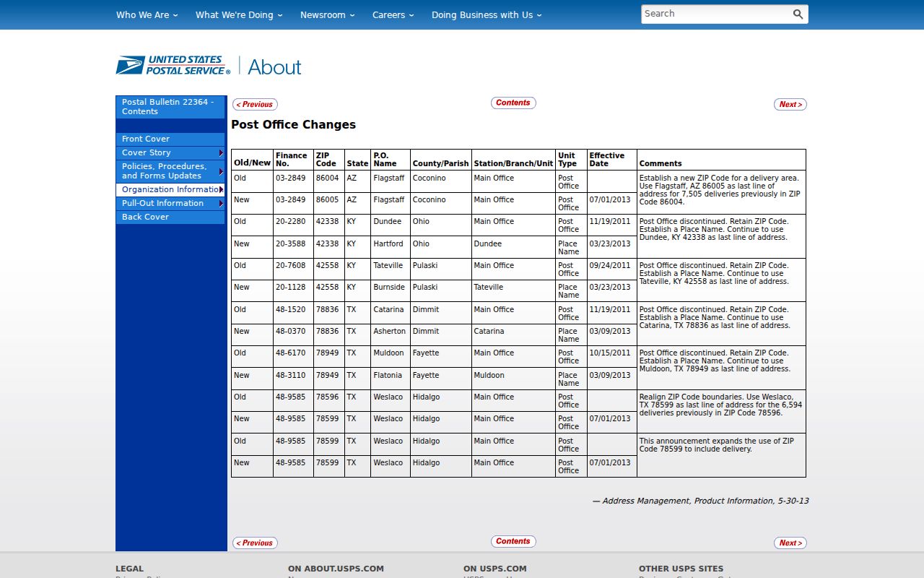The height and width of the screenshot is (578, 924).
Task: Select Organization Information sidebar item
Action: click(x=170, y=189)
